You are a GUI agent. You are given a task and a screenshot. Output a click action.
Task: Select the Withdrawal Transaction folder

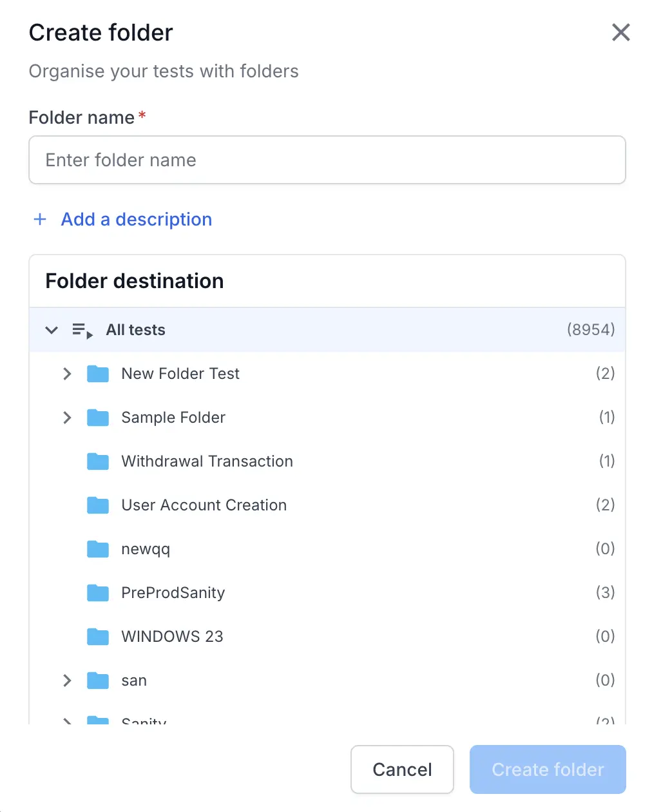pyautogui.click(x=207, y=461)
